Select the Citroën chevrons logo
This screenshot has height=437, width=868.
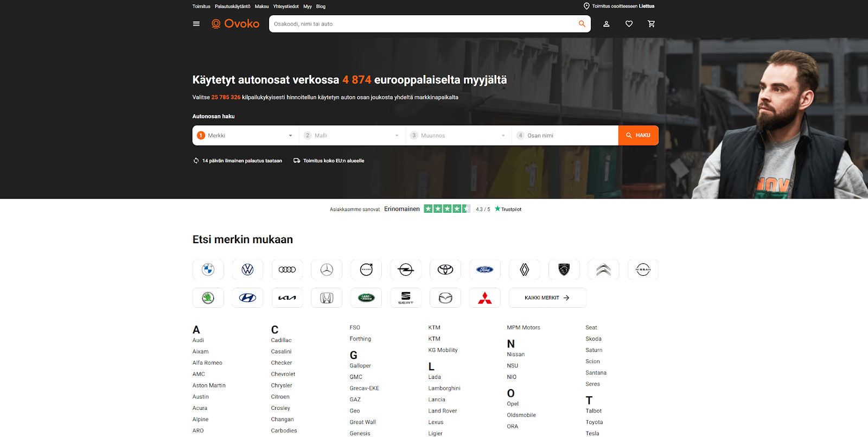pos(604,270)
